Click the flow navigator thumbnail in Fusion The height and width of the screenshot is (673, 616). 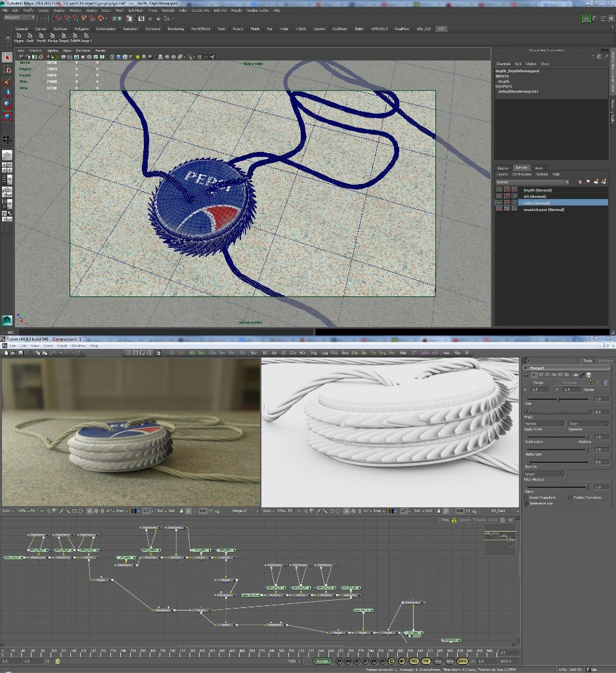click(x=500, y=539)
